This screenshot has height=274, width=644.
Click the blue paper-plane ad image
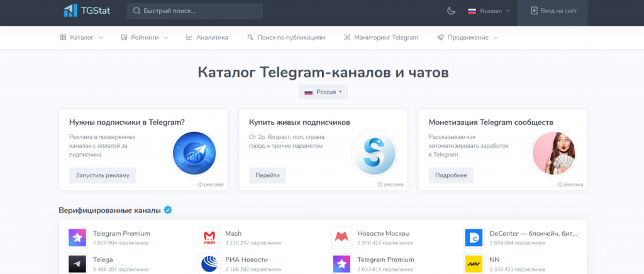194,153
